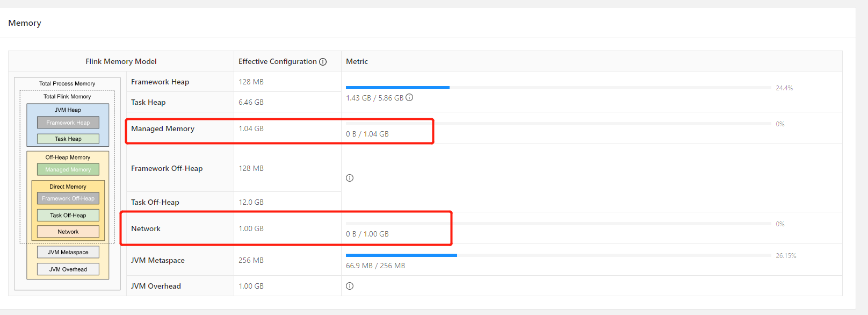Click the grey Framework Off-Heap box in the diagram
The height and width of the screenshot is (315, 868).
pos(68,198)
